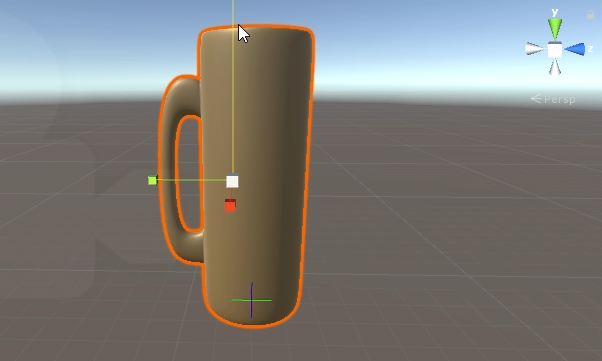602x361 pixels.
Task: Click the 'z' label beside the blue cone
Action: pyautogui.click(x=590, y=49)
